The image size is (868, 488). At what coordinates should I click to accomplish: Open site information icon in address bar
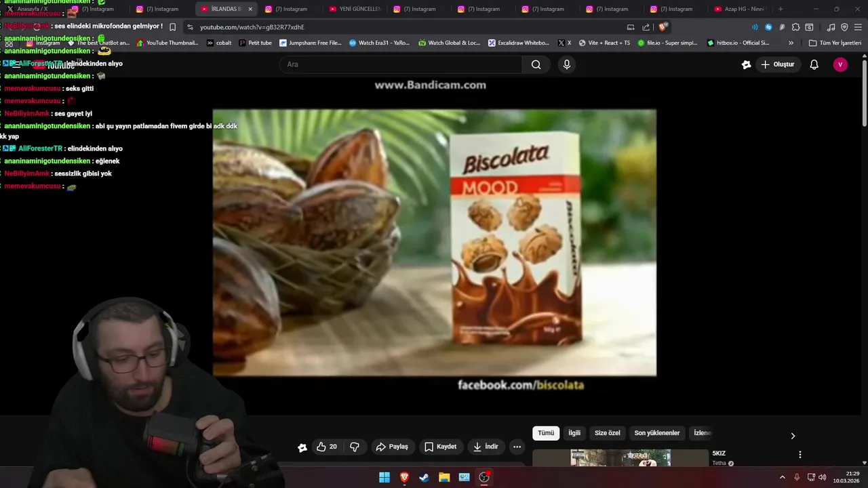click(190, 27)
